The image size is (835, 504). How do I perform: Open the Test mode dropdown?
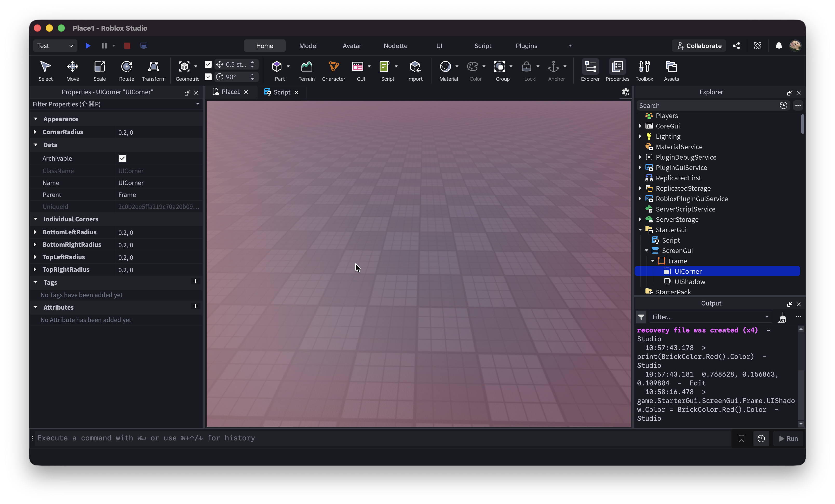pyautogui.click(x=55, y=46)
